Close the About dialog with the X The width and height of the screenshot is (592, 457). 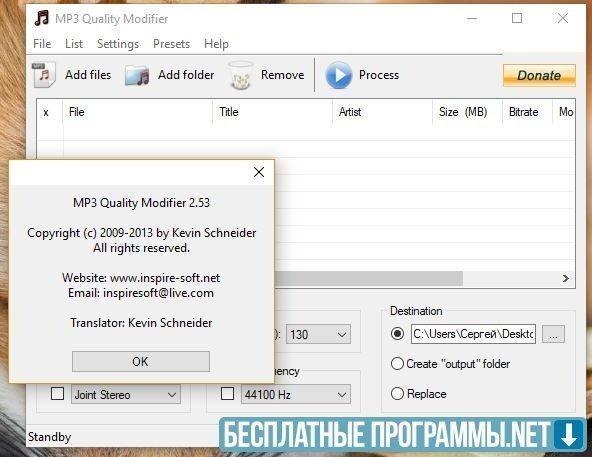(x=259, y=172)
